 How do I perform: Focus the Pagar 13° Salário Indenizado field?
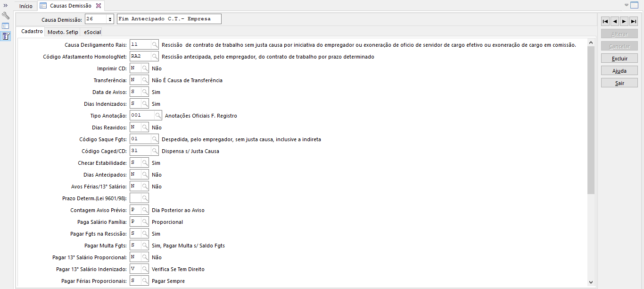(x=135, y=269)
